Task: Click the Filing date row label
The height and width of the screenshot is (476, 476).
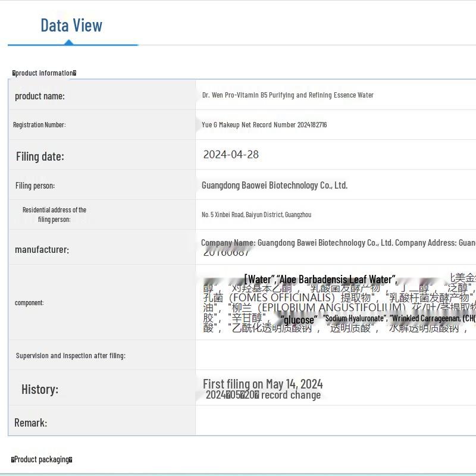Action: pyautogui.click(x=40, y=156)
